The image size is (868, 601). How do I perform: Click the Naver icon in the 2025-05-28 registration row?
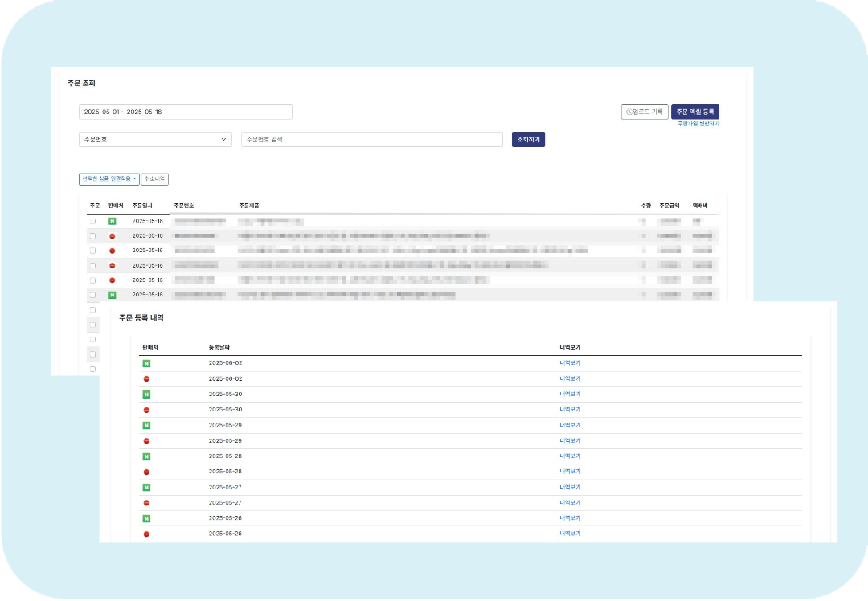coord(146,456)
